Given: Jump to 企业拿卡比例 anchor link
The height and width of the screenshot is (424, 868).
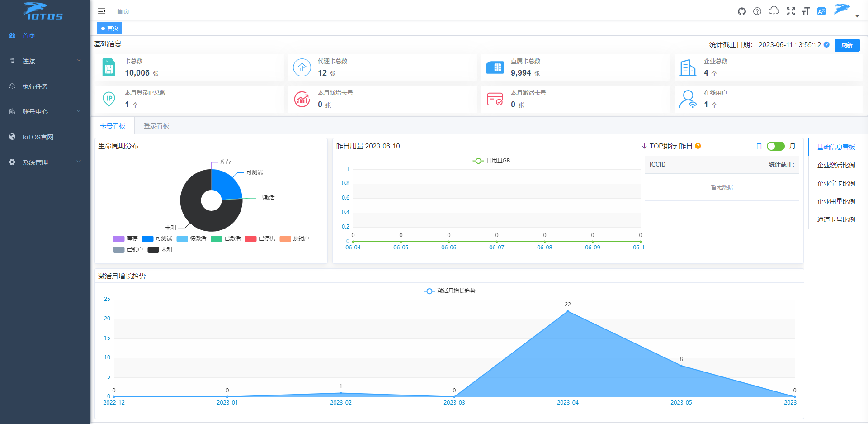Looking at the screenshot, I should tap(836, 183).
